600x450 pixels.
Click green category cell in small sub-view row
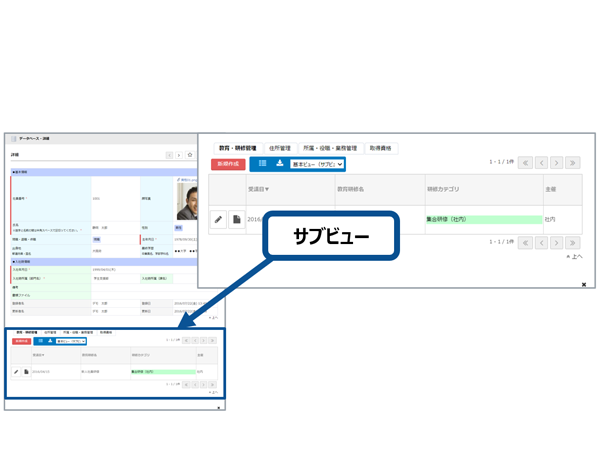click(x=163, y=372)
